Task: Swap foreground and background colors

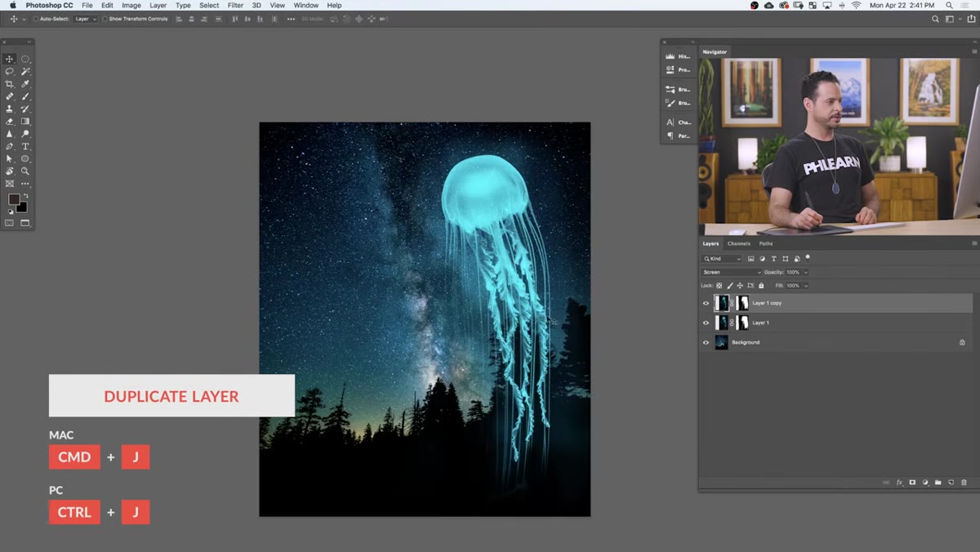Action: [x=25, y=196]
